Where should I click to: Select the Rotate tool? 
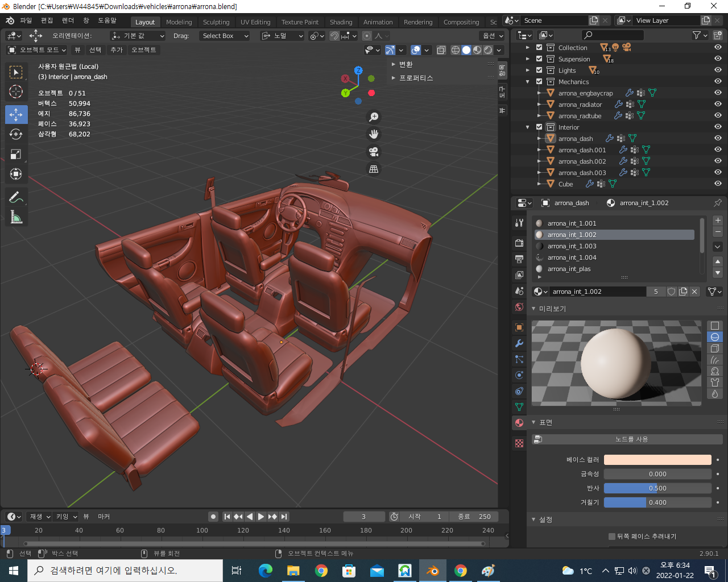point(16,134)
